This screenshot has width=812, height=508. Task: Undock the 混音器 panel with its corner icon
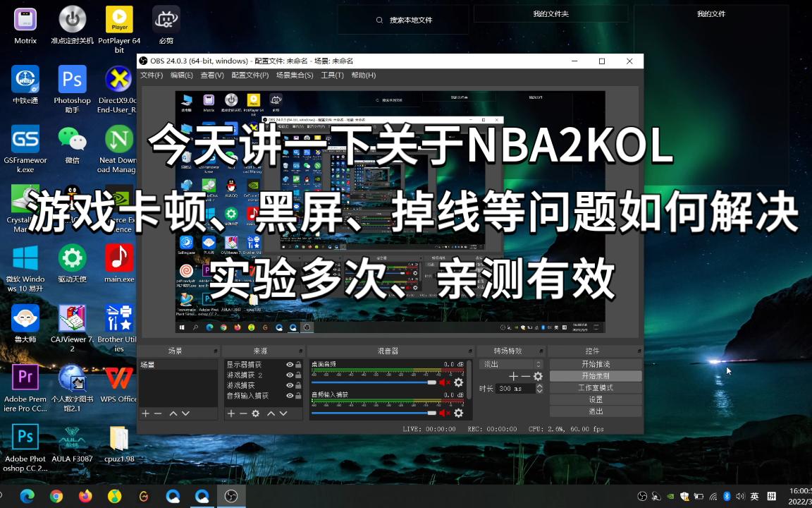coord(470,351)
